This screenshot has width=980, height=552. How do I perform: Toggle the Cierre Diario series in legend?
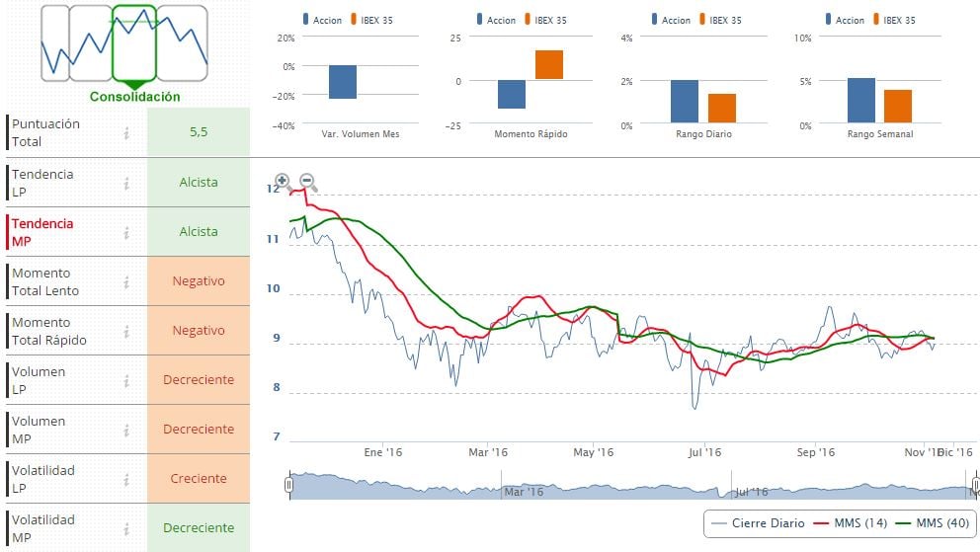(x=755, y=523)
